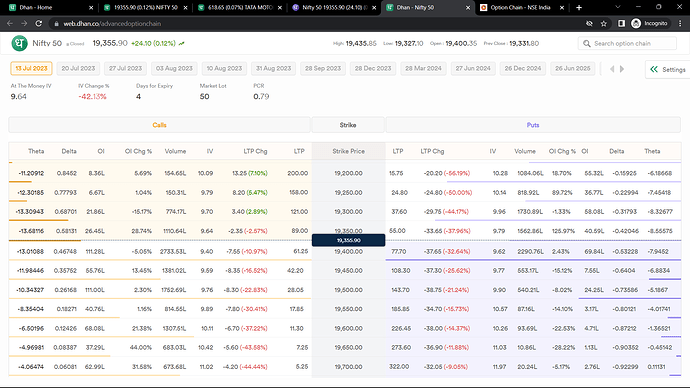The image size is (690, 388).
Task: Switch to the Dhan - Home tab
Action: 51,7
